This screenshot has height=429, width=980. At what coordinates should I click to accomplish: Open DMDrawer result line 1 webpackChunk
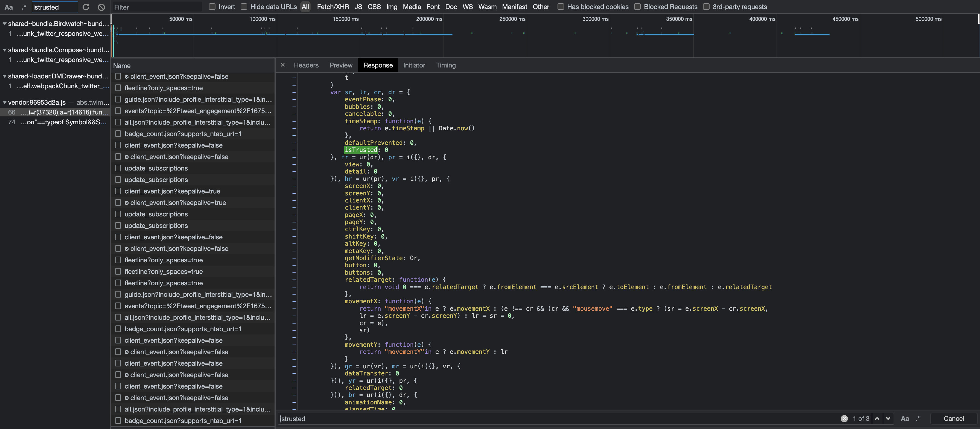tap(55, 86)
